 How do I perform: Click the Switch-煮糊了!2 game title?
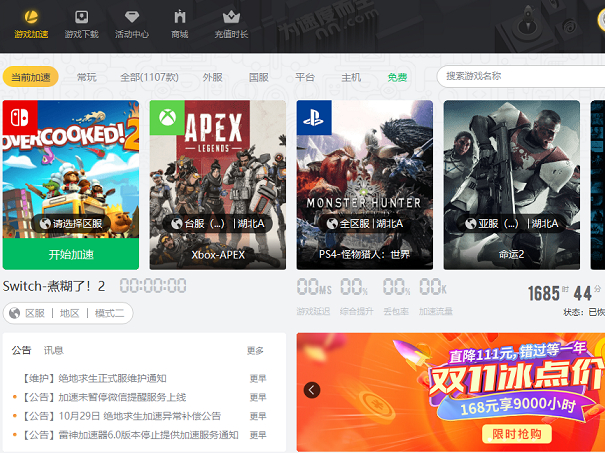pos(54,286)
